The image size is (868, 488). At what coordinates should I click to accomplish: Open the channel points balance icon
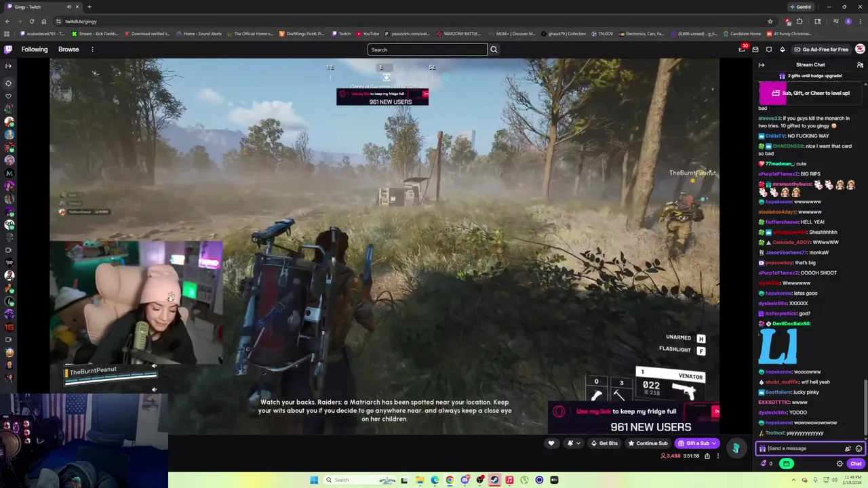pyautogui.click(x=766, y=464)
